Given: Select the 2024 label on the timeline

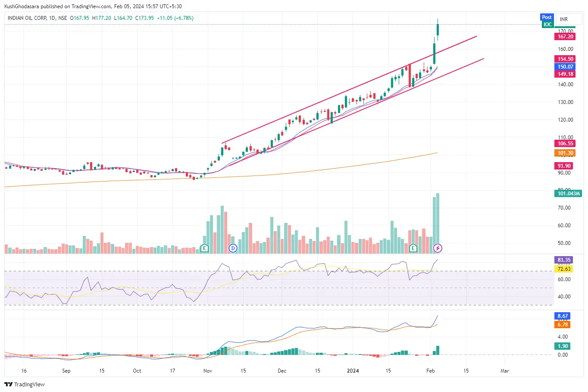Looking at the screenshot, I should (x=353, y=370).
